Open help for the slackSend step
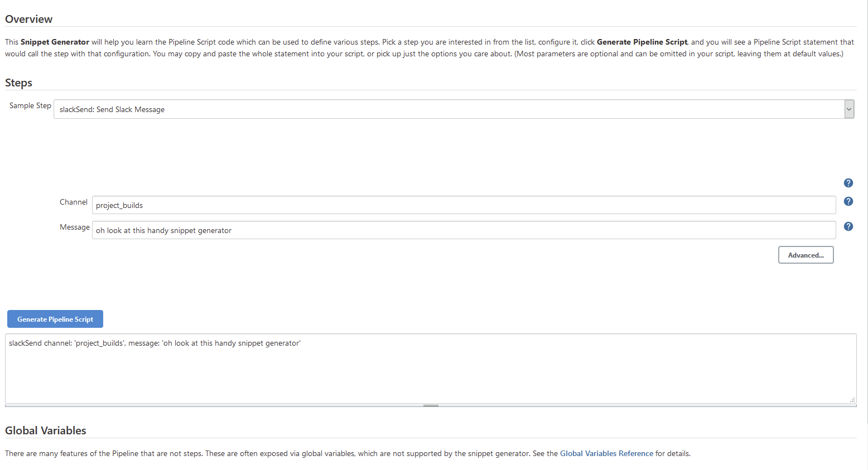Viewport: 868px width, 470px height. coord(848,183)
